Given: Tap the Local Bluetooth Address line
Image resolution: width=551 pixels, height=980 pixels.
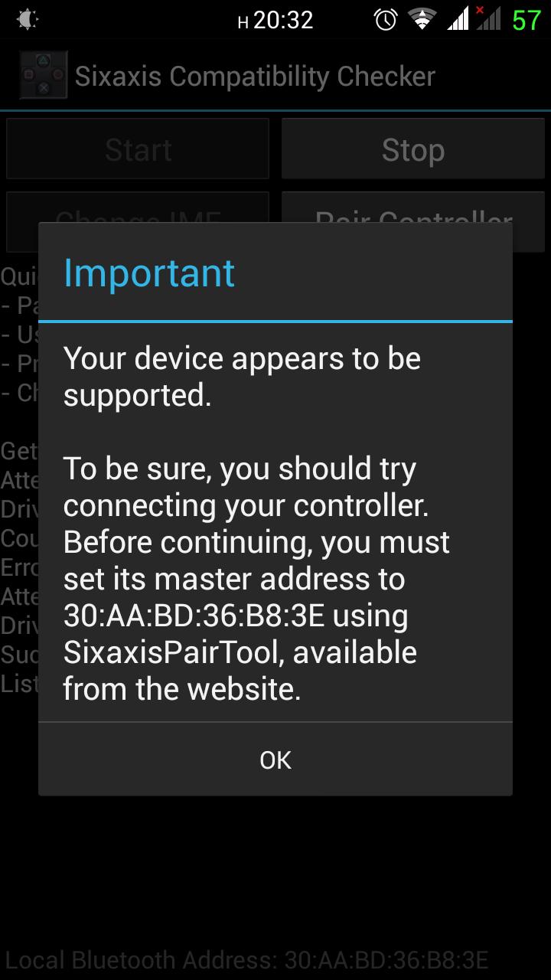Looking at the screenshot, I should pyautogui.click(x=246, y=959).
